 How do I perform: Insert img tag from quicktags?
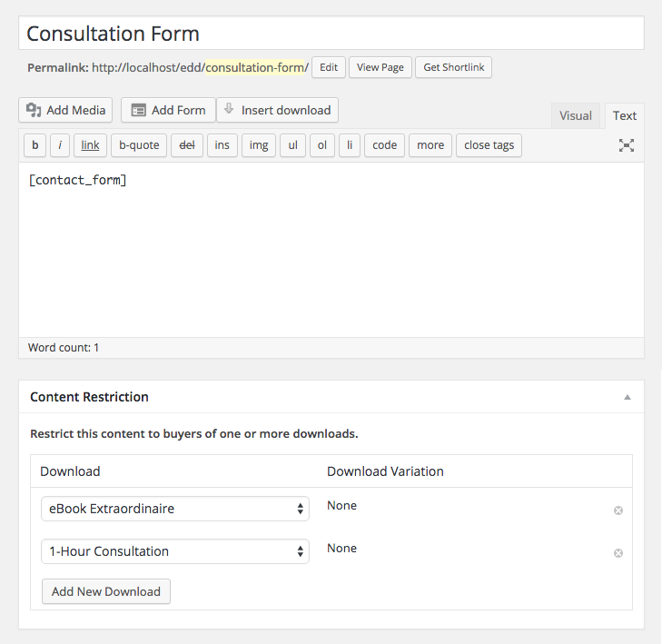pyautogui.click(x=259, y=145)
